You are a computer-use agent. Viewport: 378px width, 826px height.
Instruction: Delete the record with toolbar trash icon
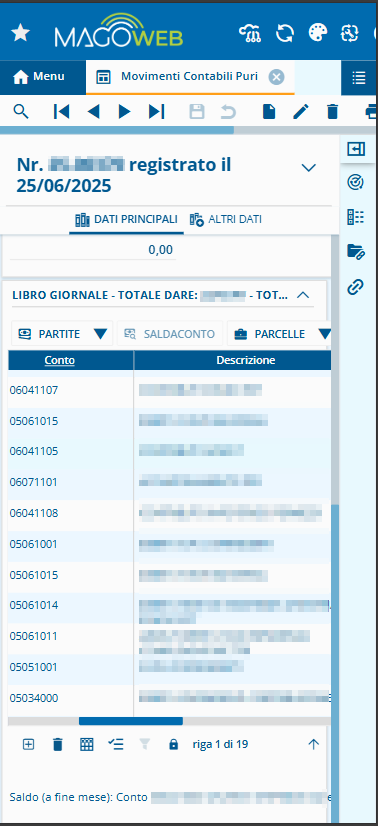tap(332, 112)
